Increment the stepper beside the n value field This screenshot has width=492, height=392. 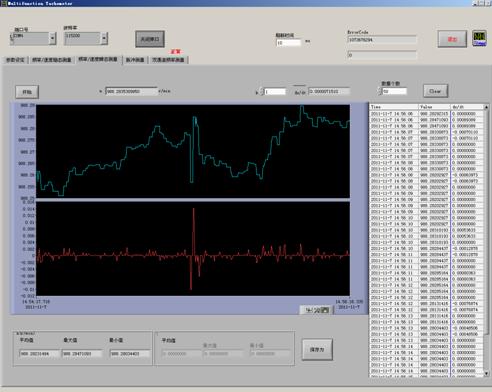point(261,89)
